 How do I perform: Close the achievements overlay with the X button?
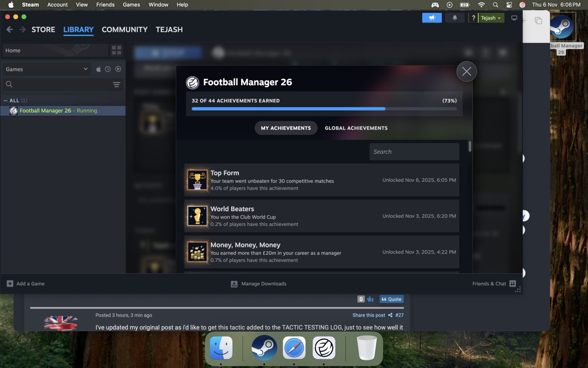(467, 71)
